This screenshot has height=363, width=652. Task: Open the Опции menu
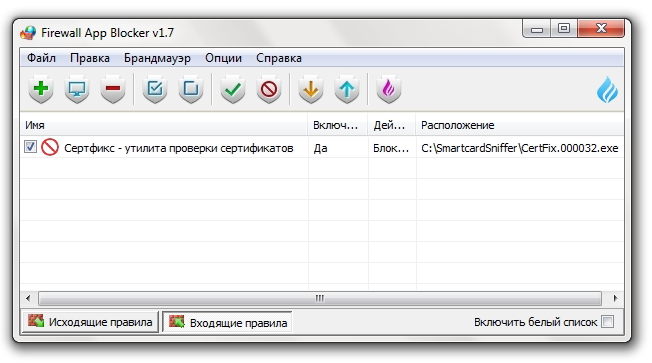click(x=223, y=58)
